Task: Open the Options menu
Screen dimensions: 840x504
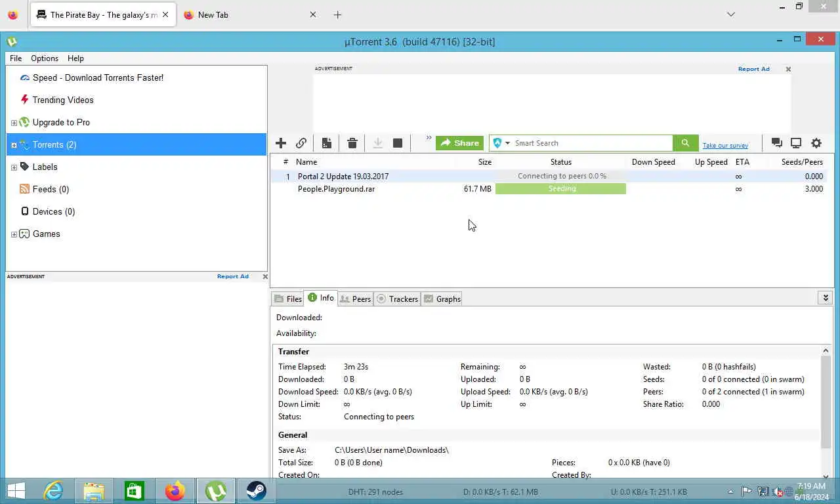Action: coord(45,58)
